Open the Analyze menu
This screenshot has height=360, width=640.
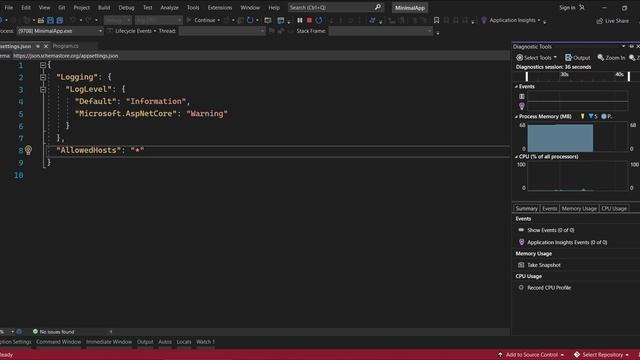tap(169, 7)
